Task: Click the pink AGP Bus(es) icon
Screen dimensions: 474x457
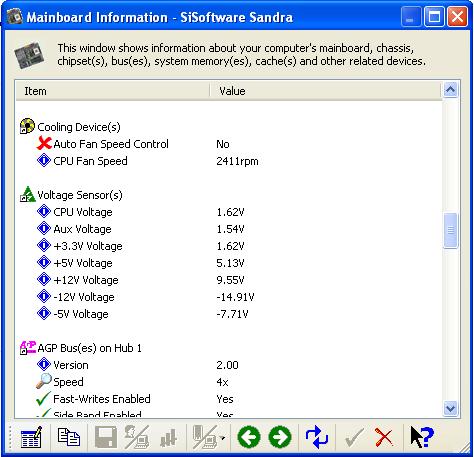Action: click(x=28, y=348)
